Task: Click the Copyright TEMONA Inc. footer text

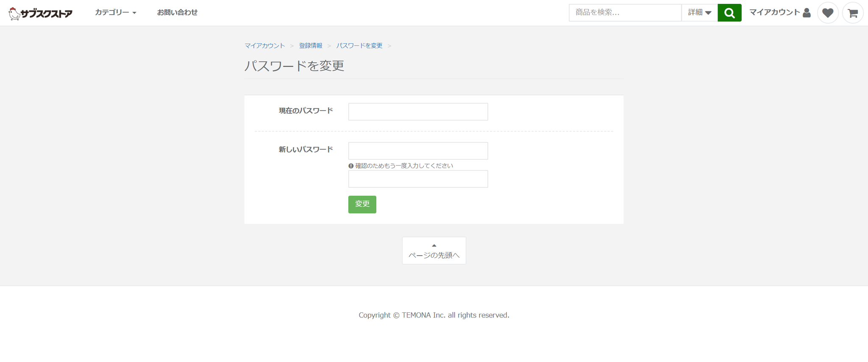Action: click(x=434, y=315)
